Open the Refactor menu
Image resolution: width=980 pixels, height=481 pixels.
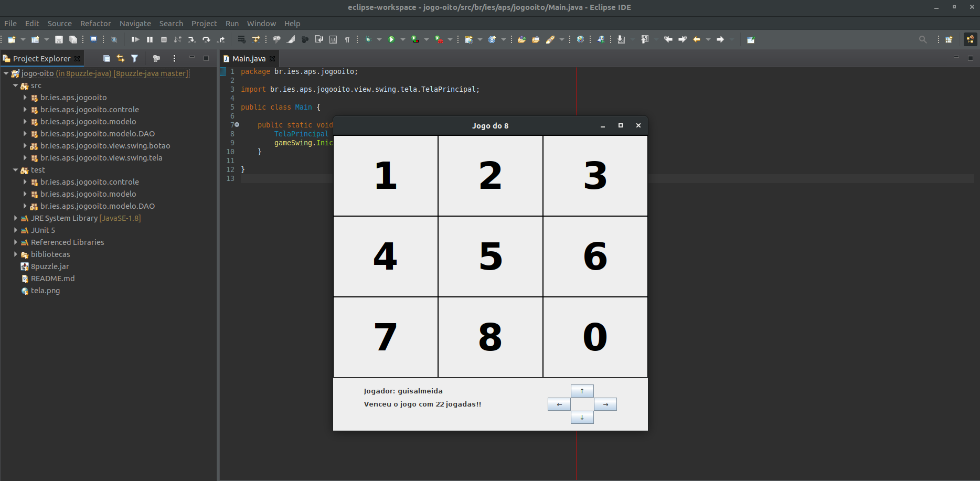tap(95, 24)
